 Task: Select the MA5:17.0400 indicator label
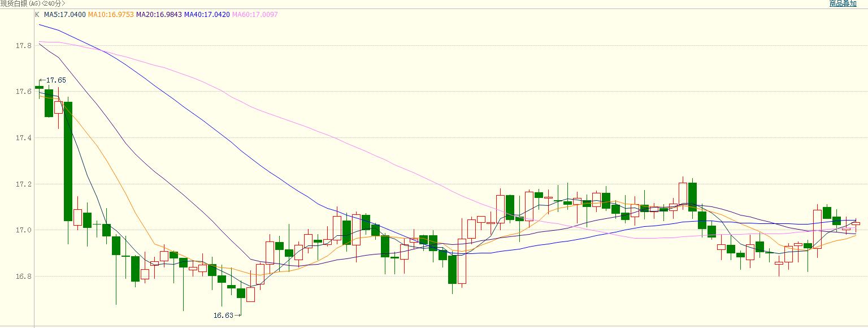coord(64,15)
